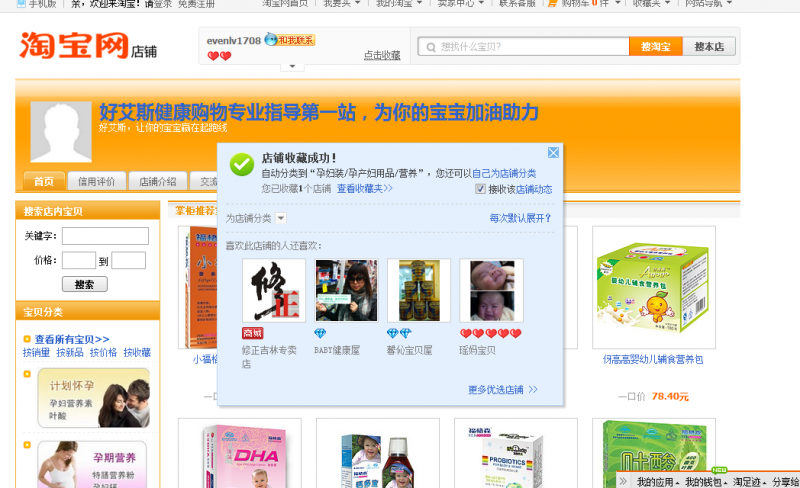Screen dimensions: 800x488
Task: Open the 瑶妈宝贝 store thumbnail
Action: coord(491,290)
